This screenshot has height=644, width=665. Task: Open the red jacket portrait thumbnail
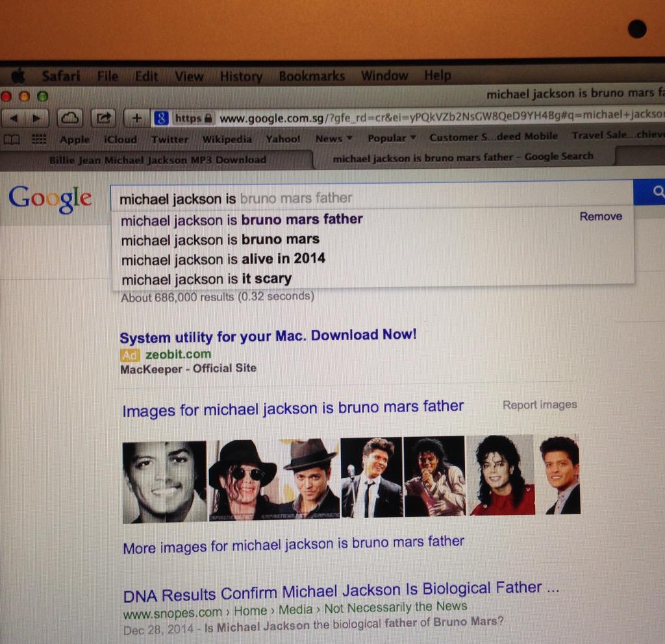tap(501, 475)
